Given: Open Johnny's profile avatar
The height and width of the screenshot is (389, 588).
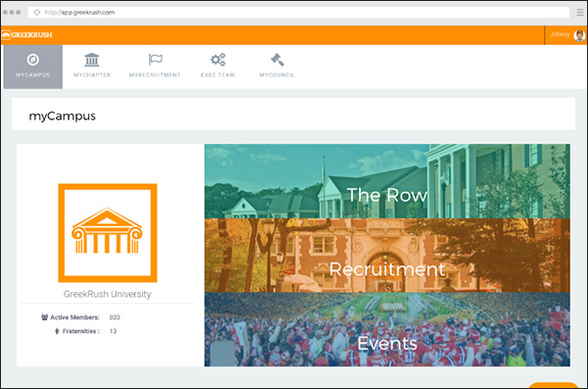Looking at the screenshot, I should coord(579,35).
